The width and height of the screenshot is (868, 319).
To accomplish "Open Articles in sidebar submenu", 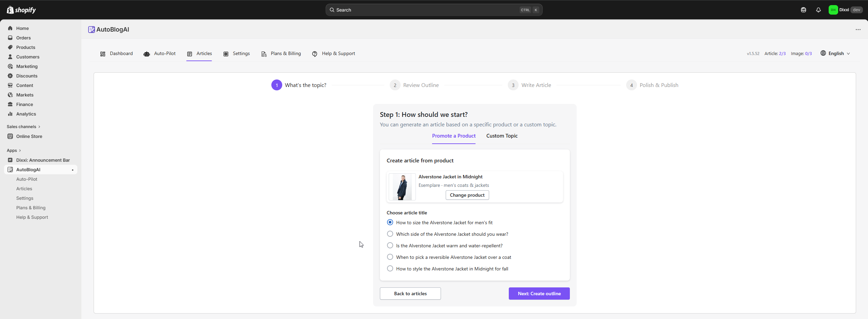I will (x=24, y=189).
